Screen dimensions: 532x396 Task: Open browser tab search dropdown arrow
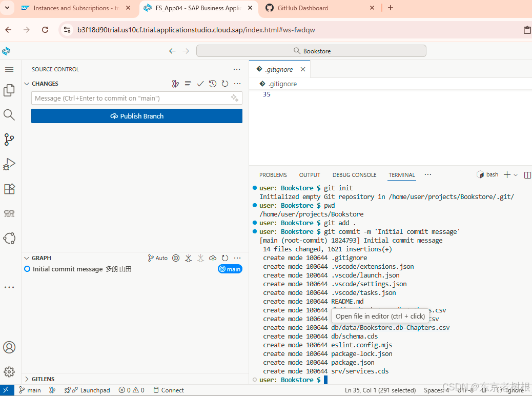coord(7,8)
